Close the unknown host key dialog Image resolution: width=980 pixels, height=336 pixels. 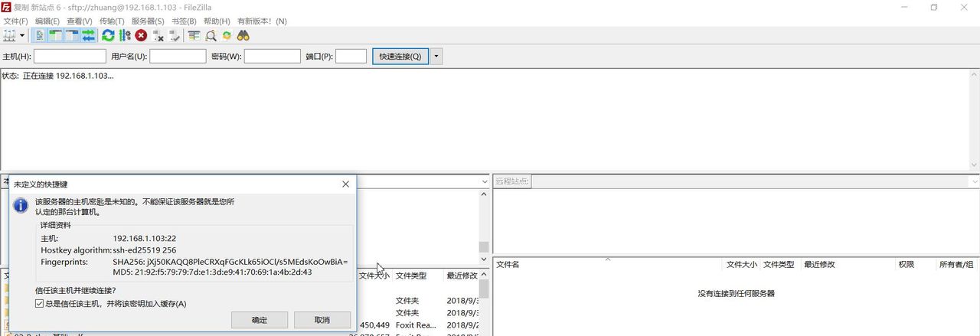(345, 184)
